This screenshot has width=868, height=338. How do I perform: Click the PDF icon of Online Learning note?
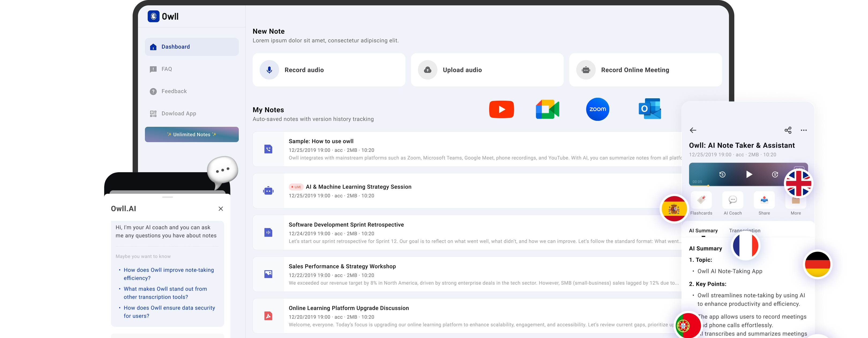(268, 316)
